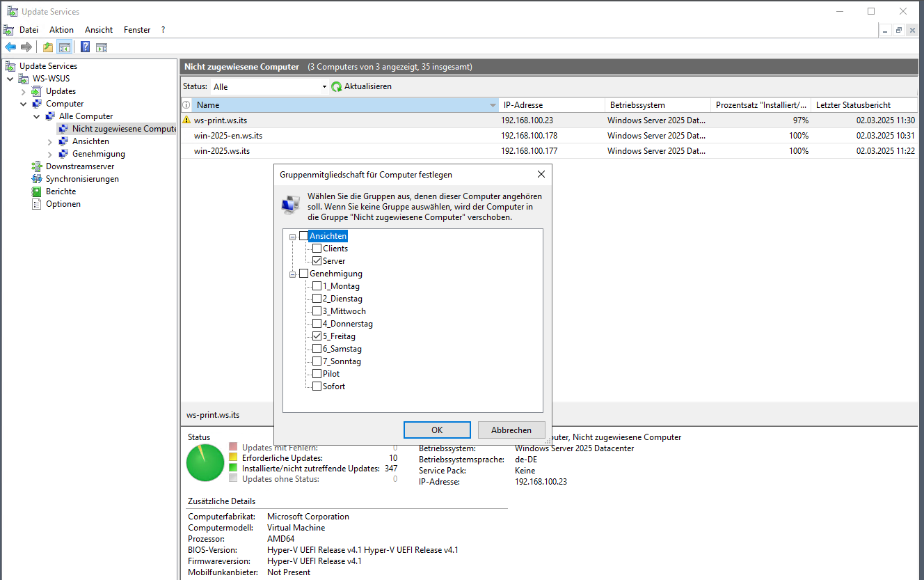Viewport: 924px width, 580px height.
Task: Check the 1_Montag checkbox
Action: pos(317,286)
